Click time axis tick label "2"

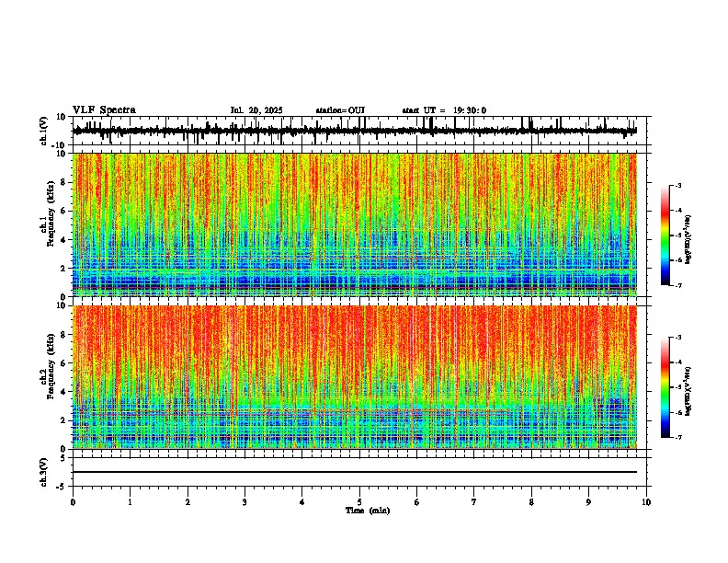coord(188,502)
